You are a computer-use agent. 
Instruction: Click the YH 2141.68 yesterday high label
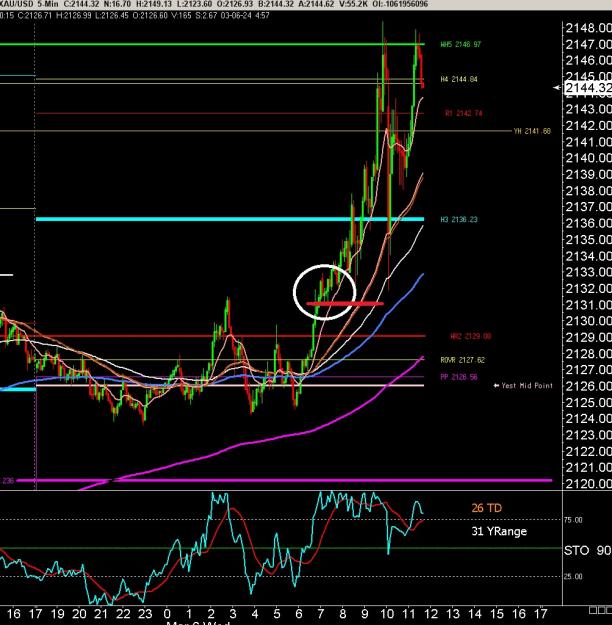(x=532, y=131)
